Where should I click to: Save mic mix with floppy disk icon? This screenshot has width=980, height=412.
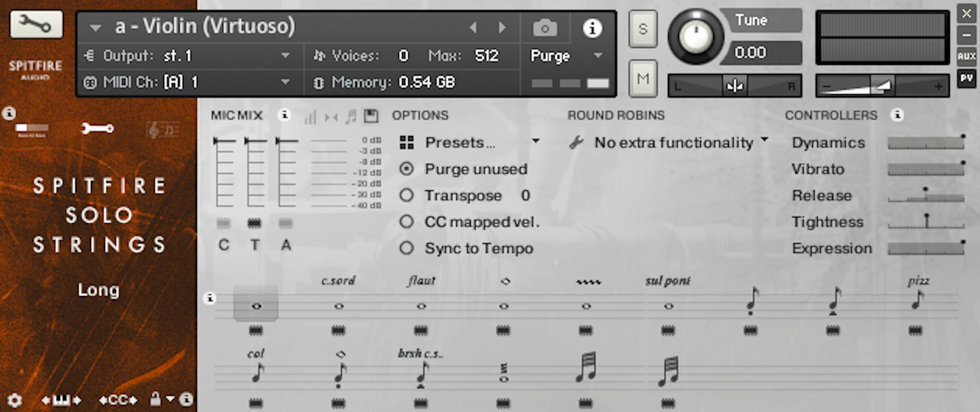(371, 116)
